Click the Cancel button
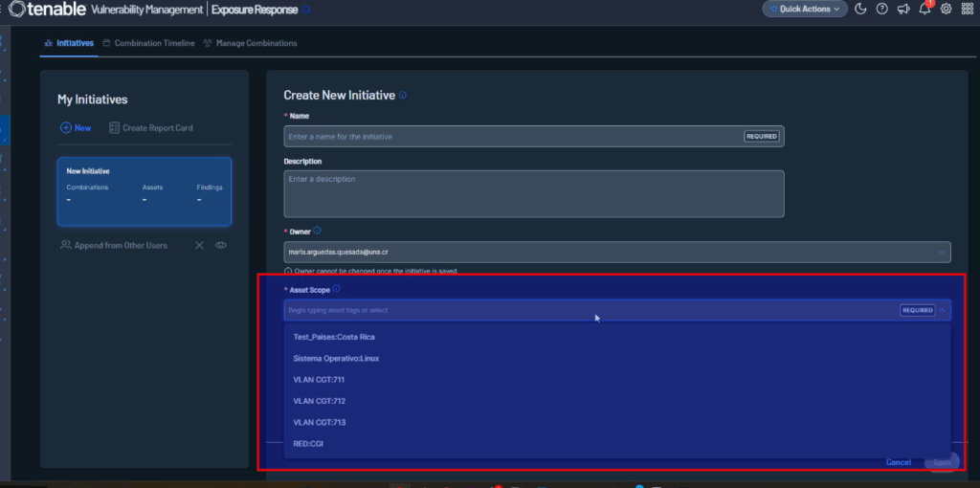Image resolution: width=980 pixels, height=488 pixels. [x=898, y=462]
